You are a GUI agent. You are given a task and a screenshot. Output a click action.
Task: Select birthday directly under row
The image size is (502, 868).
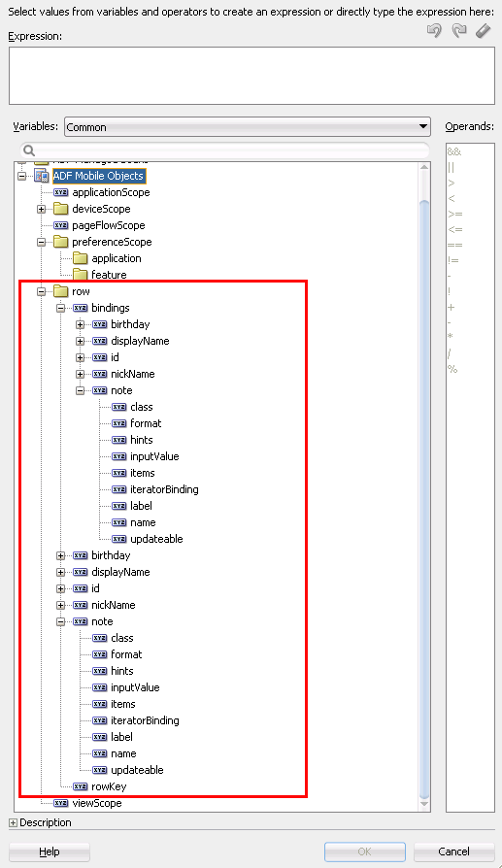[x=111, y=555]
